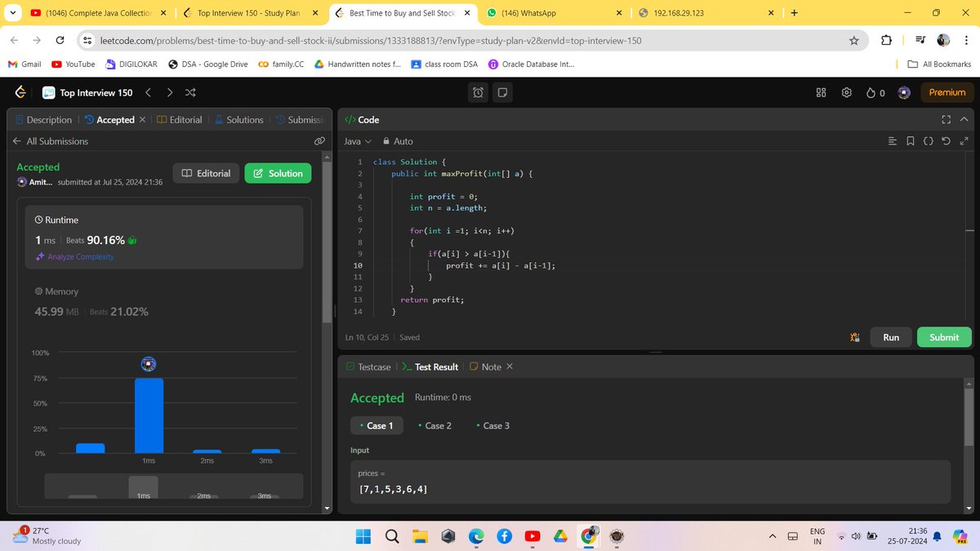The width and height of the screenshot is (980, 551).
Task: Open browser extensions puzzle icon
Action: tap(887, 41)
